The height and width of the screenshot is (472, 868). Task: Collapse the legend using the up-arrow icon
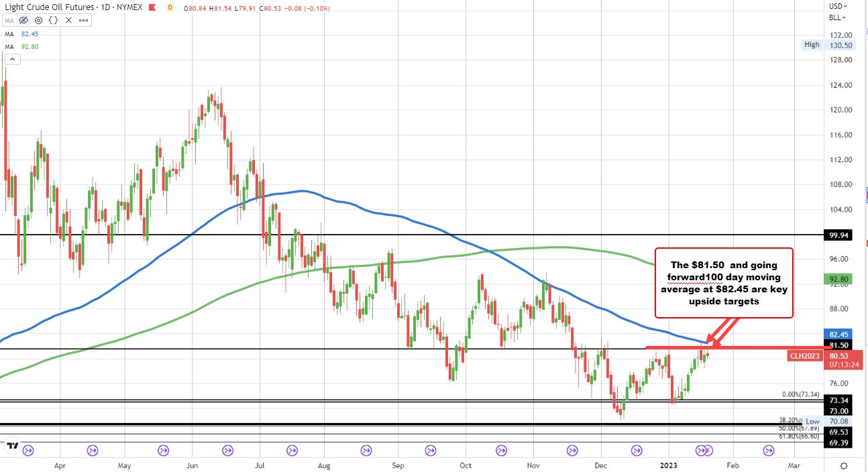12,59
